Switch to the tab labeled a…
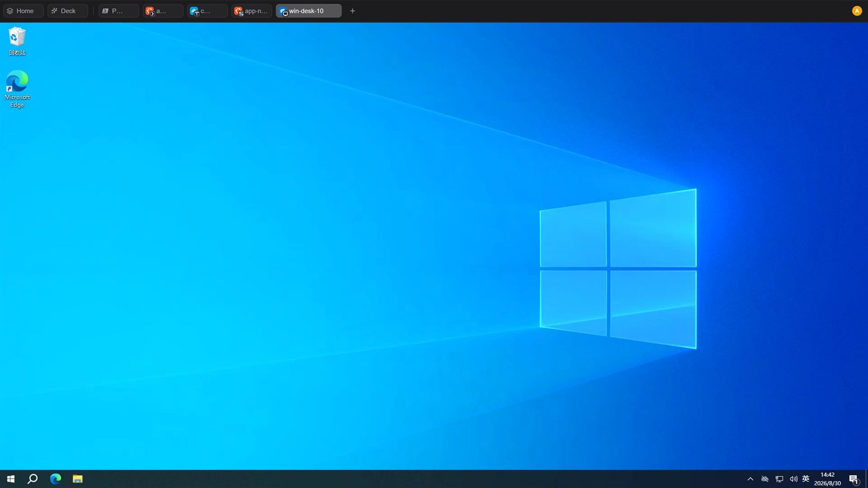868x488 pixels. coord(163,11)
